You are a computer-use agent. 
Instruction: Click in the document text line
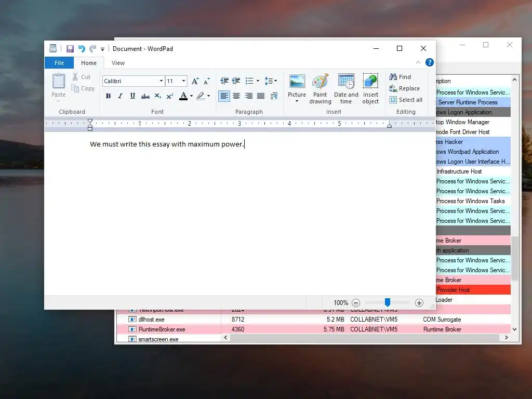pos(167,144)
